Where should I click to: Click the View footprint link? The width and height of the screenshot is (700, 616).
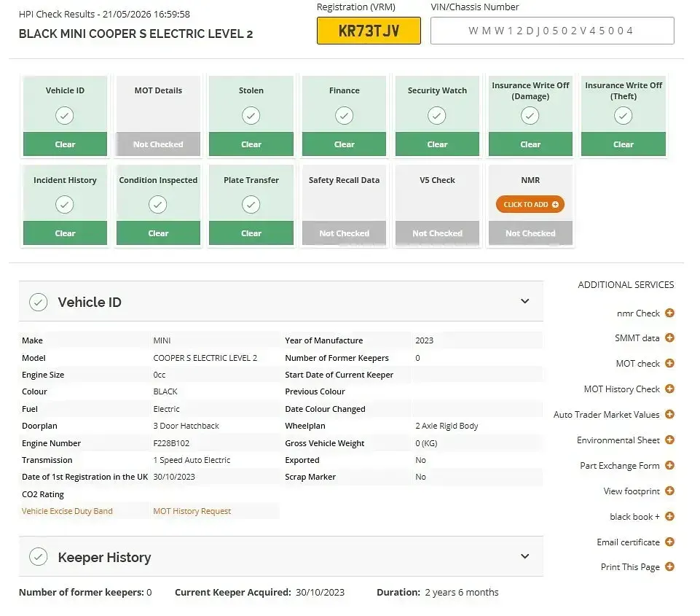[632, 491]
